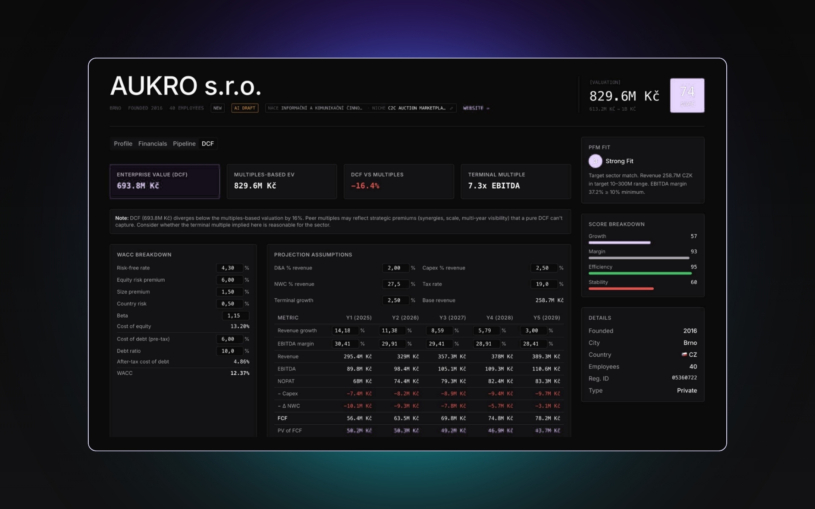The width and height of the screenshot is (815, 509).
Task: Select the DCF tab
Action: (207, 143)
